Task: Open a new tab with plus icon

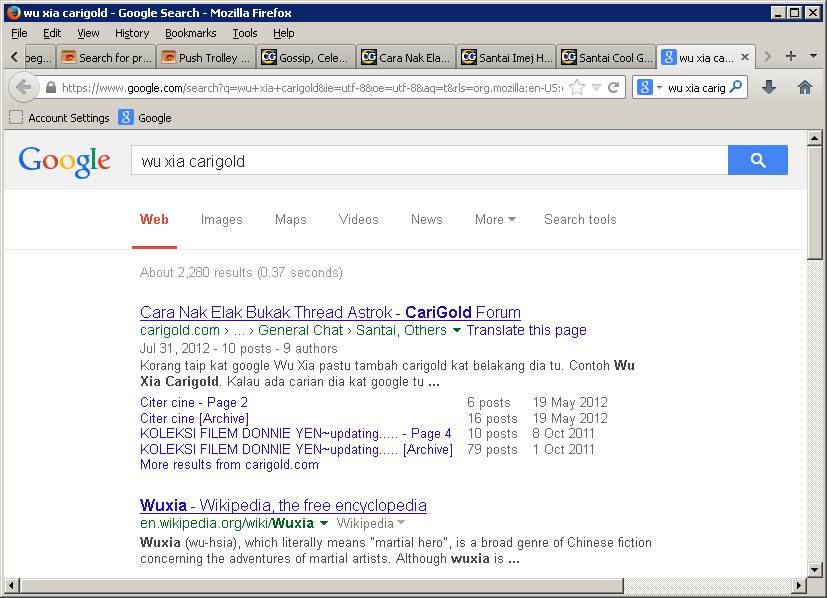Action: pyautogui.click(x=791, y=56)
